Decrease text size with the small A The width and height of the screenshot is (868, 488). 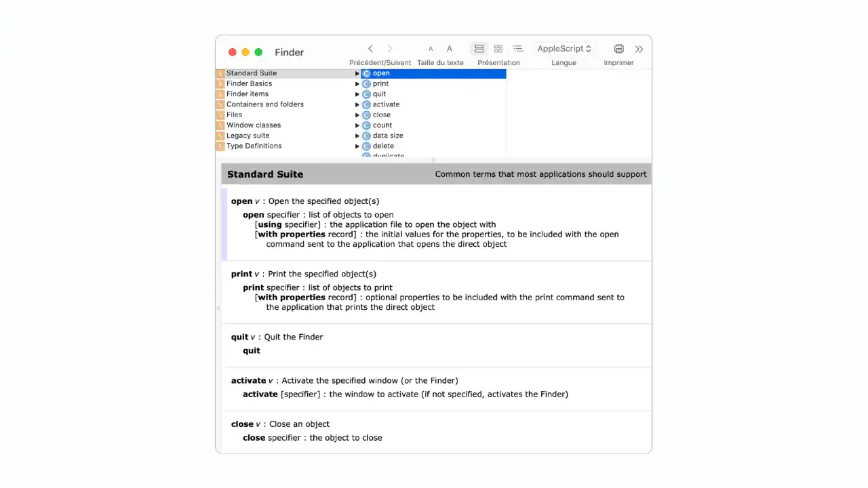coord(431,49)
